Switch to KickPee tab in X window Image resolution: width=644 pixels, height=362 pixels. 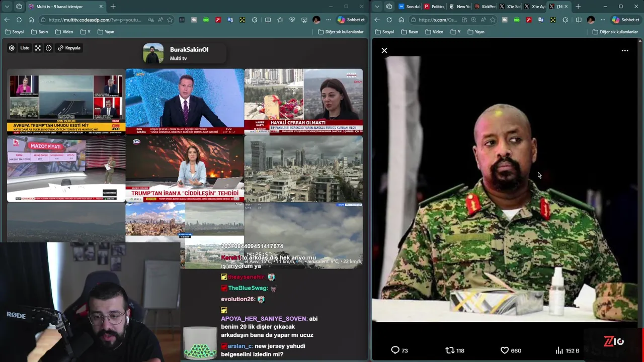[x=485, y=7]
